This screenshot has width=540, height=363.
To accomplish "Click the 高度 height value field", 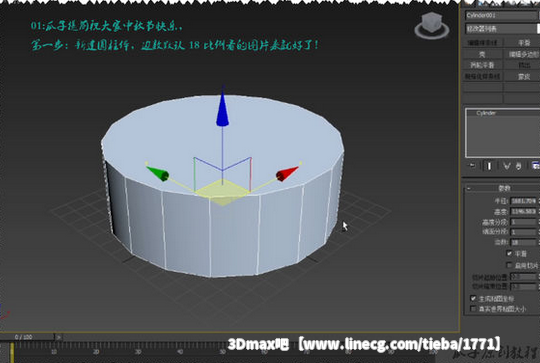I will [x=523, y=211].
